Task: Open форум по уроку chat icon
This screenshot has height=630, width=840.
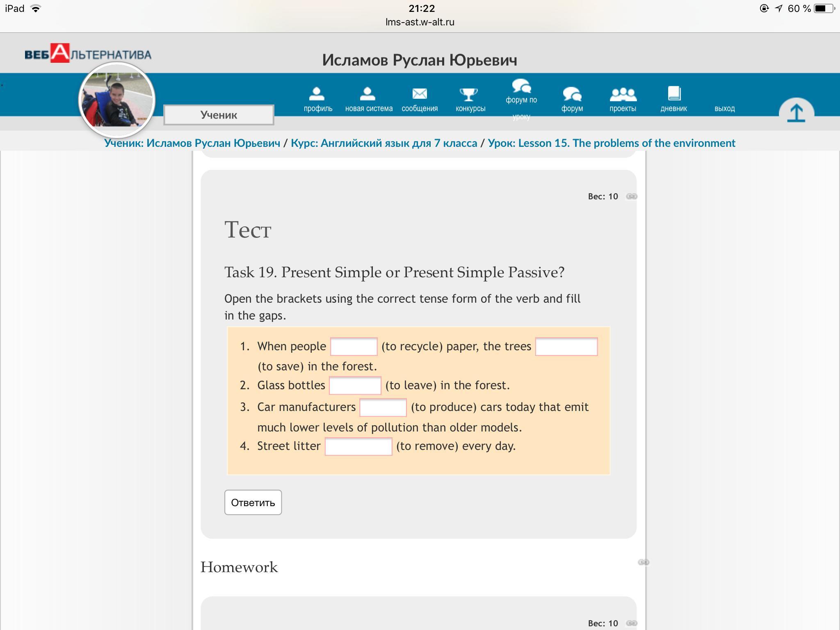Action: pyautogui.click(x=521, y=87)
